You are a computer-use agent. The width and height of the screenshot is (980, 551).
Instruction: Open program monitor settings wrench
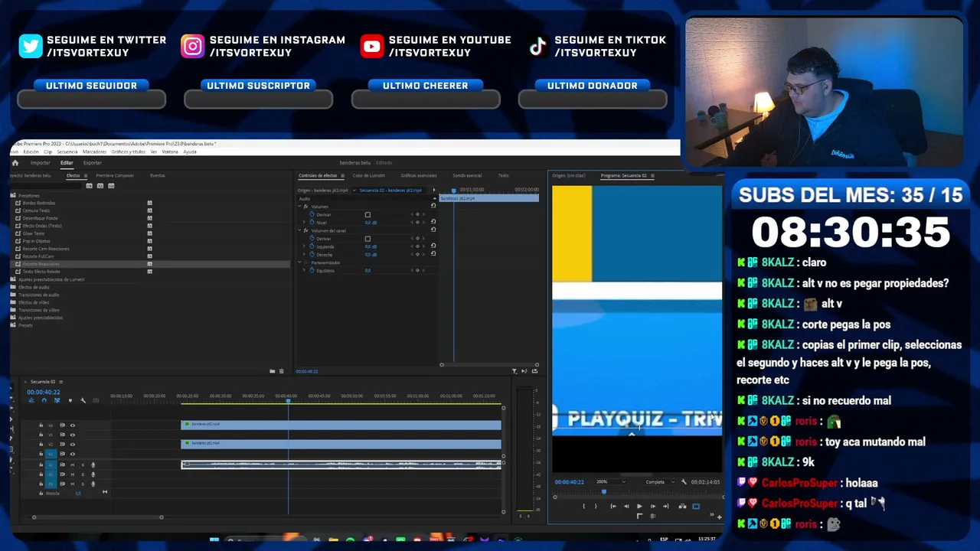coord(684,482)
